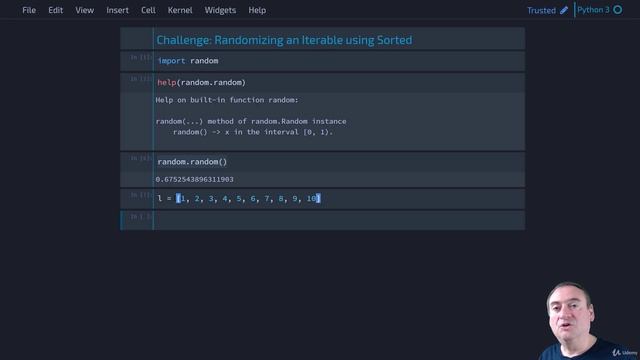
Task: Open the Cell menu
Action: (x=148, y=10)
